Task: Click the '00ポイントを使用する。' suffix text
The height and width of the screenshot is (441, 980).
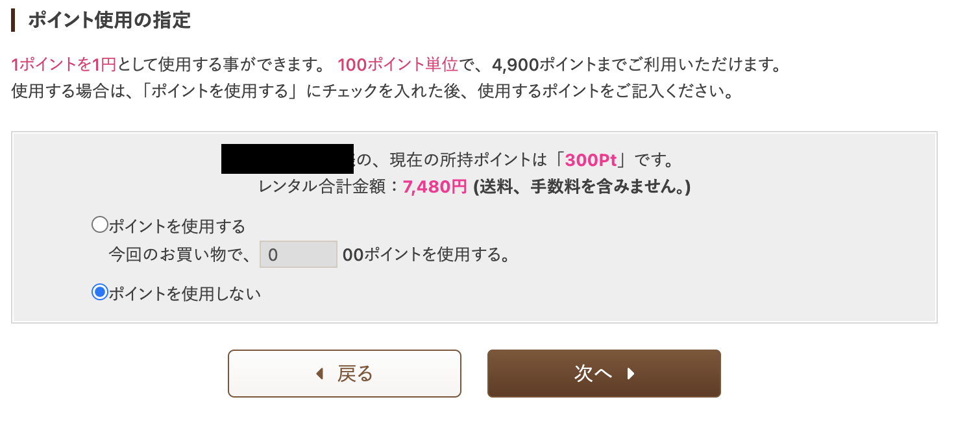Action: pos(426,255)
